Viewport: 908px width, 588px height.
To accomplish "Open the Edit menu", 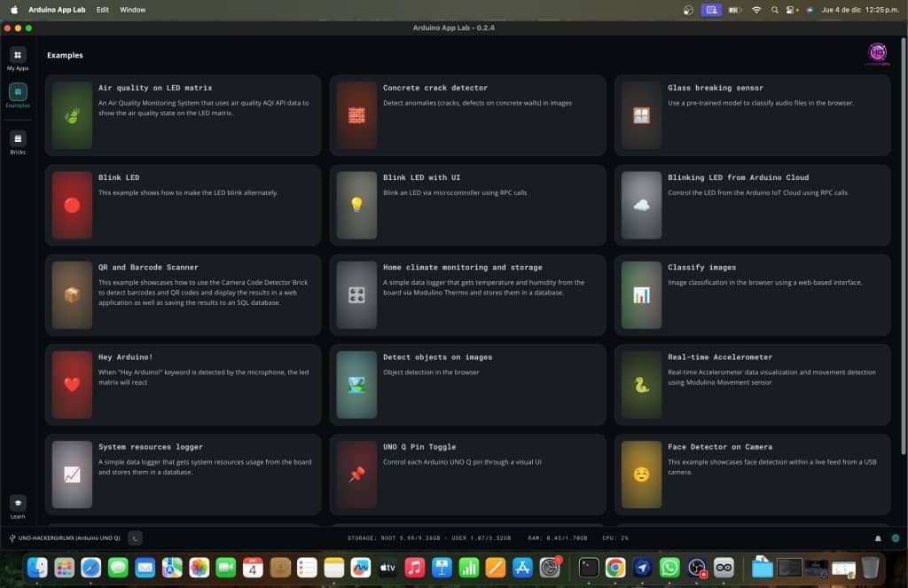I will (103, 10).
